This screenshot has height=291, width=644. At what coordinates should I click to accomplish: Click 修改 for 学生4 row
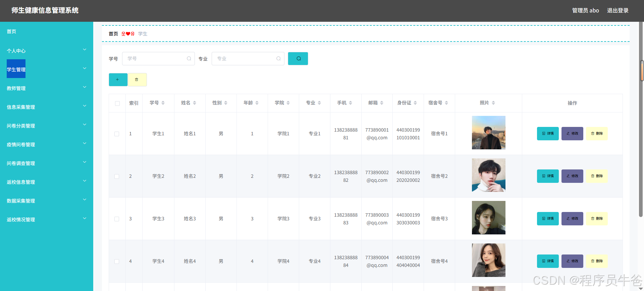tap(572, 261)
